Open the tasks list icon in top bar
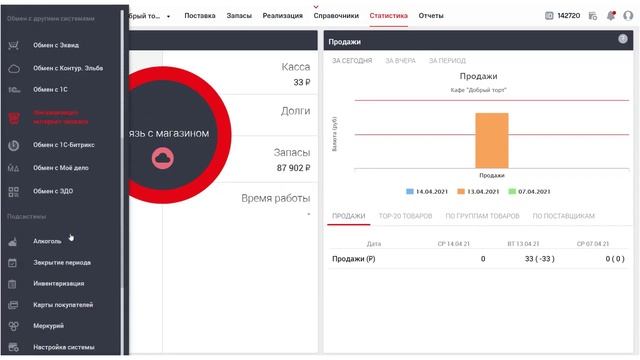 click(593, 16)
